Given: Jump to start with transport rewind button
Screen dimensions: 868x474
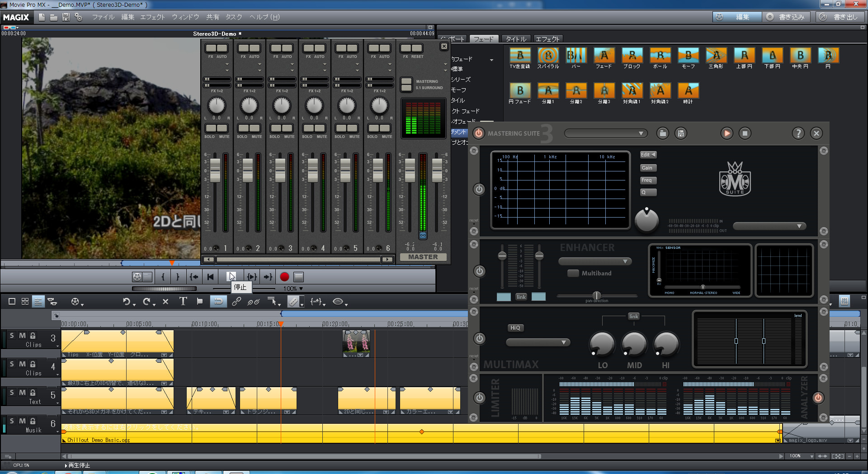Looking at the screenshot, I should click(210, 277).
